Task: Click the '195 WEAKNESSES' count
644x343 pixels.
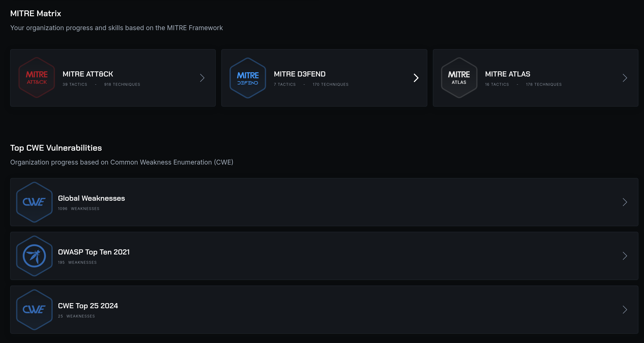Action: (x=77, y=262)
